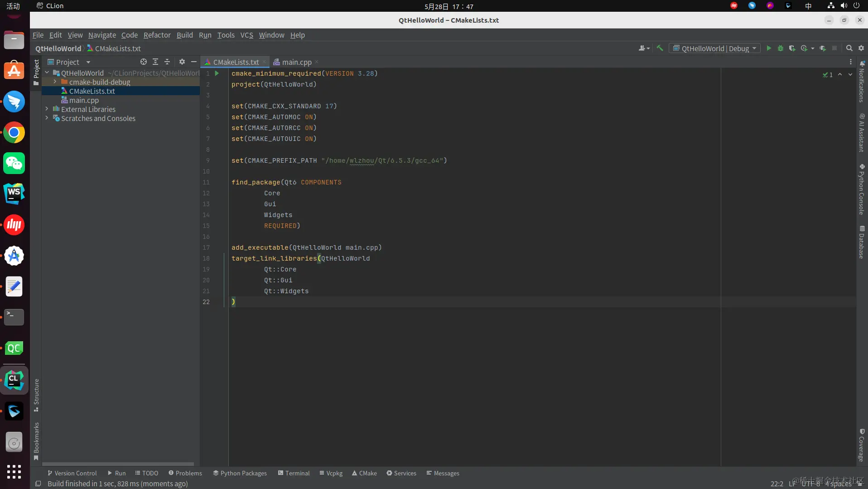Click the green Run button in toolbar

[x=769, y=48]
